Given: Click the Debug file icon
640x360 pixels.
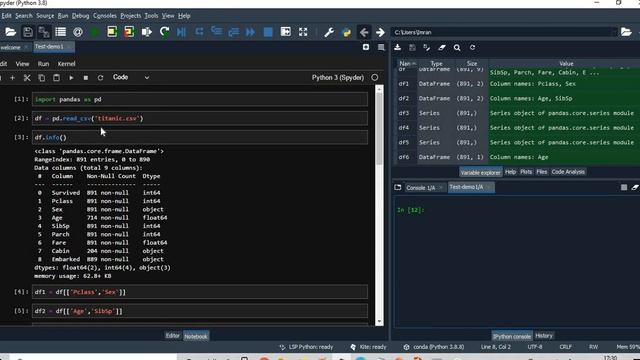Looking at the screenshot, I should (x=182, y=32).
